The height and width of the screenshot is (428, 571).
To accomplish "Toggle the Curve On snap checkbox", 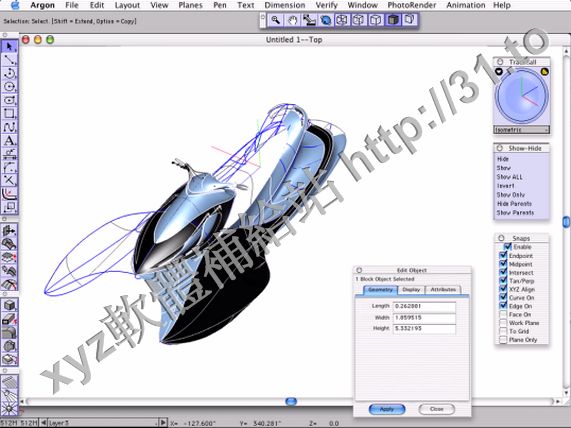I will 503,297.
